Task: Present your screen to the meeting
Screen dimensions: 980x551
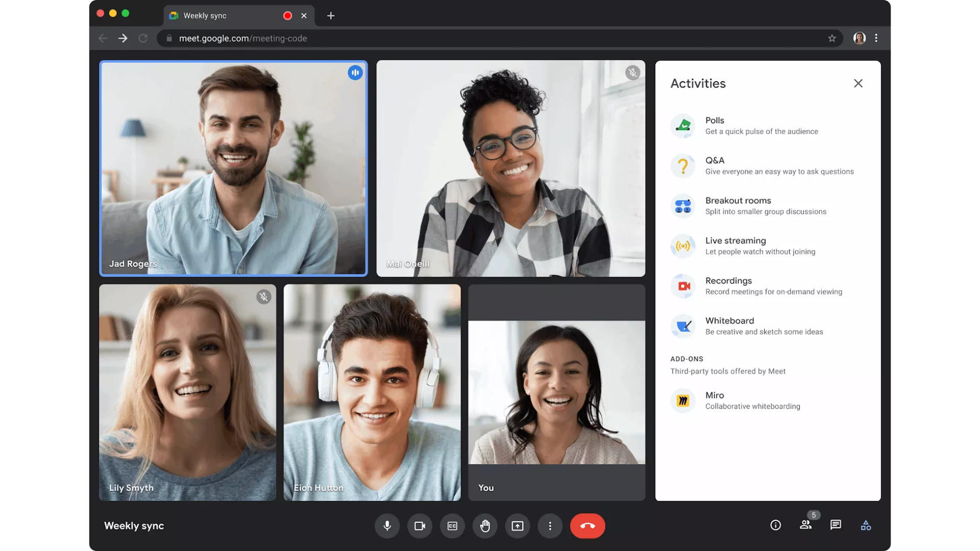Action: pyautogui.click(x=518, y=525)
